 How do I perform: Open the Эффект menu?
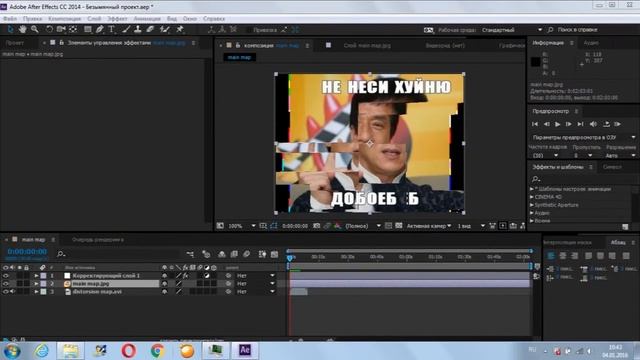click(118, 19)
